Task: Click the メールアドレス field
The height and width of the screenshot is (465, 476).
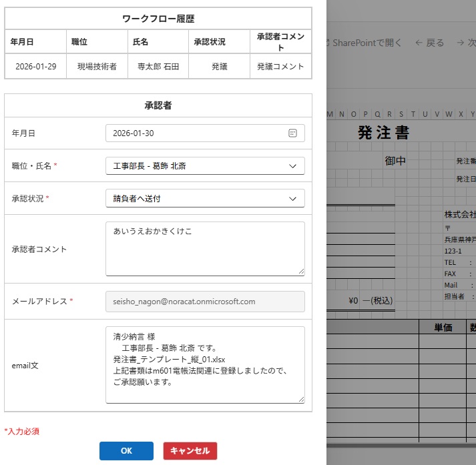Action: click(x=204, y=302)
